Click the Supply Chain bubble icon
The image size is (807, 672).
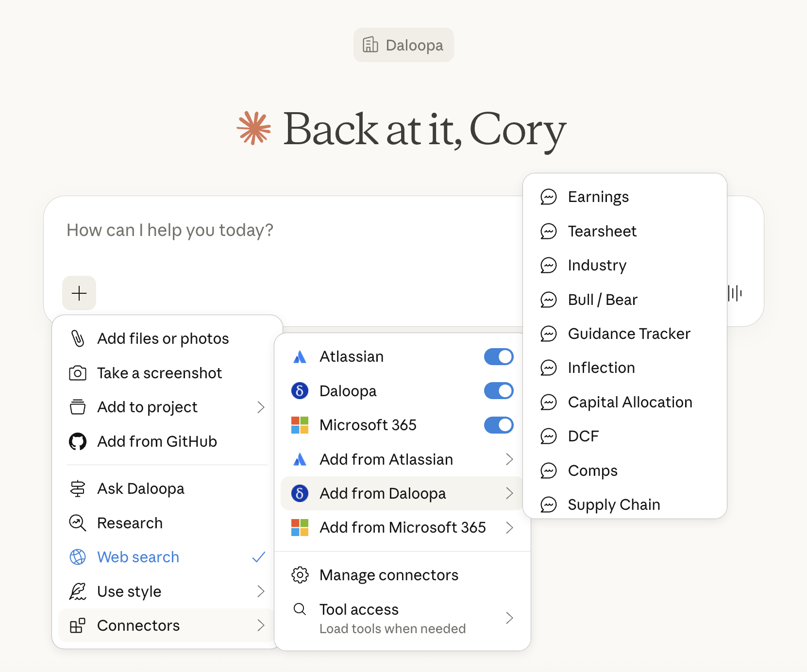tap(549, 504)
